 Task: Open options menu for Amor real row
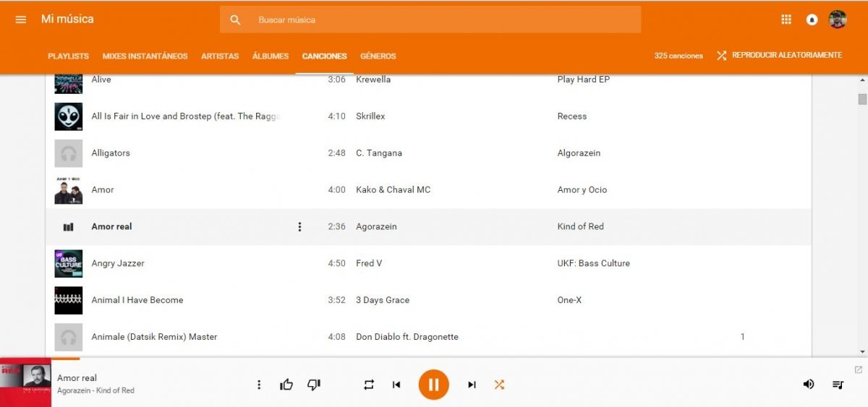(299, 227)
